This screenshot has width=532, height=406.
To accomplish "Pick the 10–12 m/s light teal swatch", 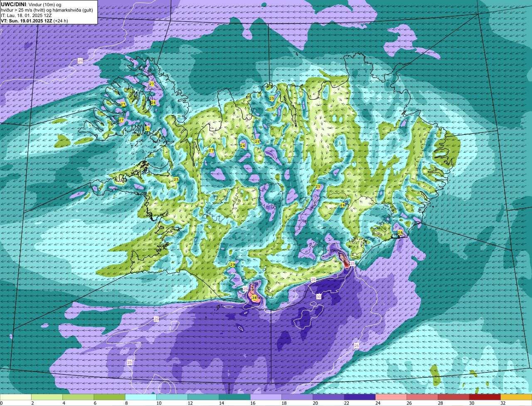I will click(172, 397).
